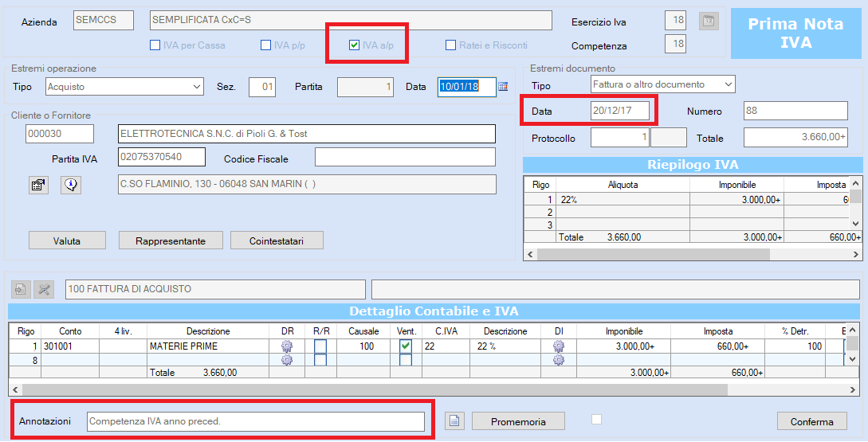Open calendar icon next to Esercizio Iva
Image resolution: width=868 pixels, height=442 pixels.
(708, 21)
